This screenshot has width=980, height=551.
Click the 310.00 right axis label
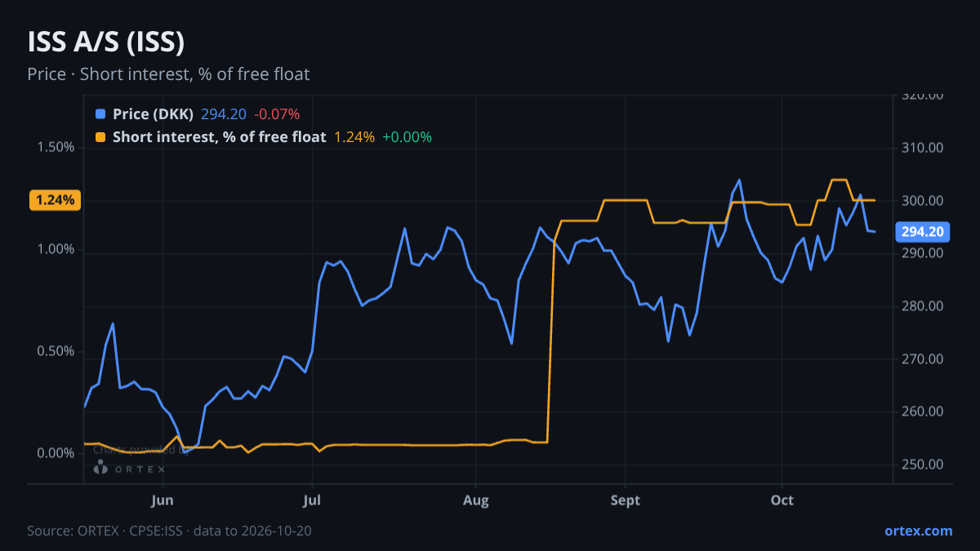(923, 148)
